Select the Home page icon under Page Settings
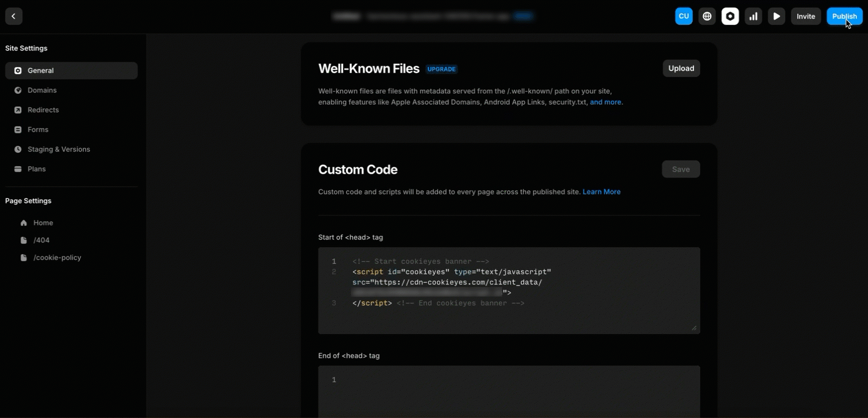868x418 pixels. tap(23, 222)
